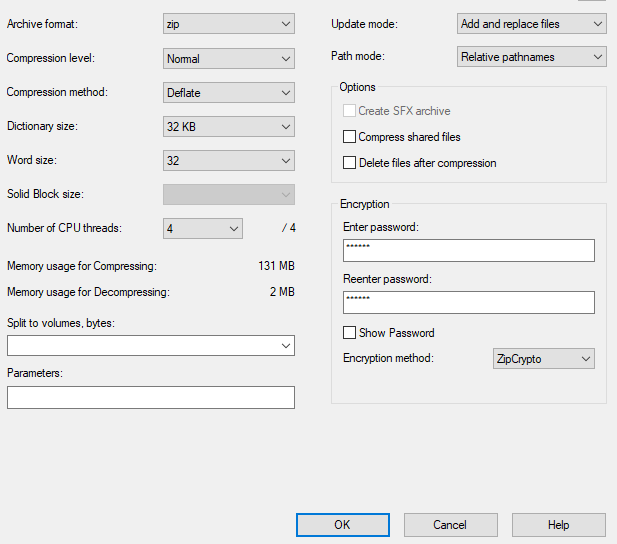
Task: Change the Number of CPU threads dropdown
Action: tap(203, 228)
